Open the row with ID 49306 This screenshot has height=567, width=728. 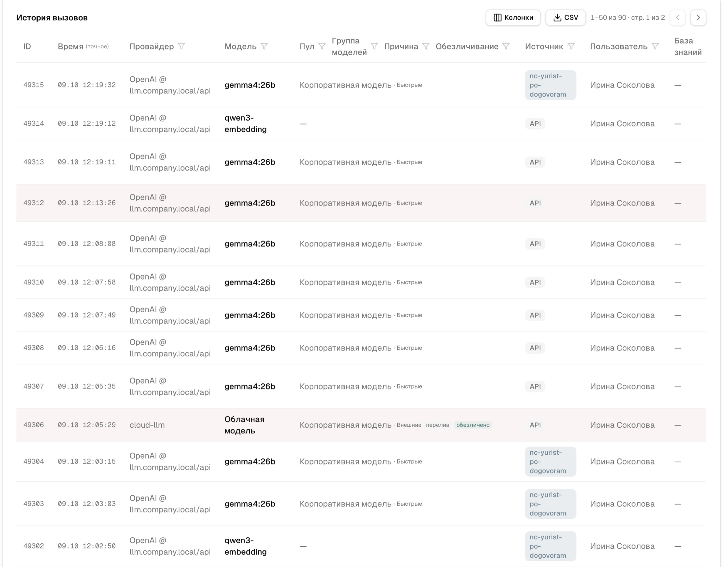click(361, 425)
